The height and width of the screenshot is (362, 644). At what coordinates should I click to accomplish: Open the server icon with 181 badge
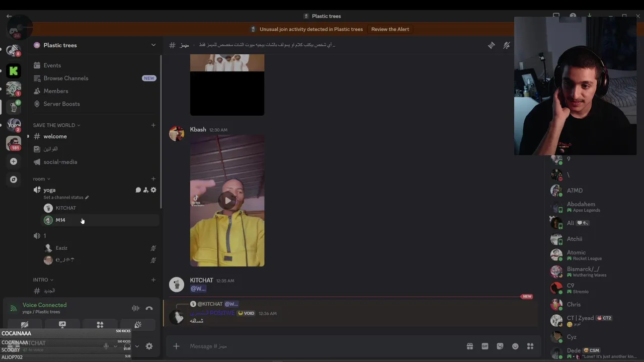point(14,143)
